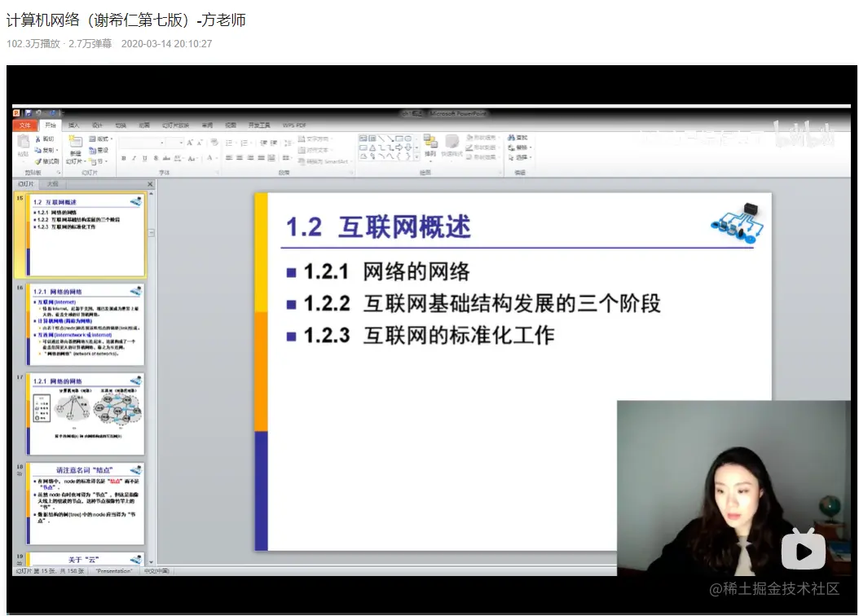Open the Section (节) dropdown

click(x=98, y=161)
